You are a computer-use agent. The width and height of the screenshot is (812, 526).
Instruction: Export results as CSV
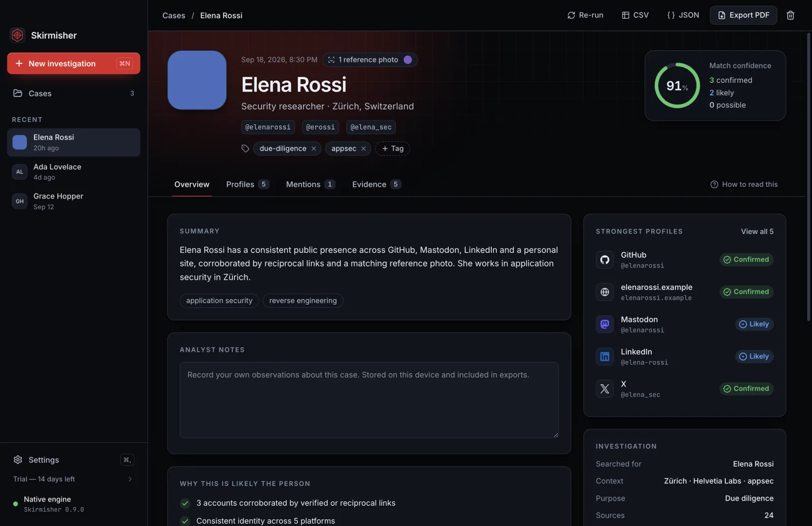pos(635,15)
